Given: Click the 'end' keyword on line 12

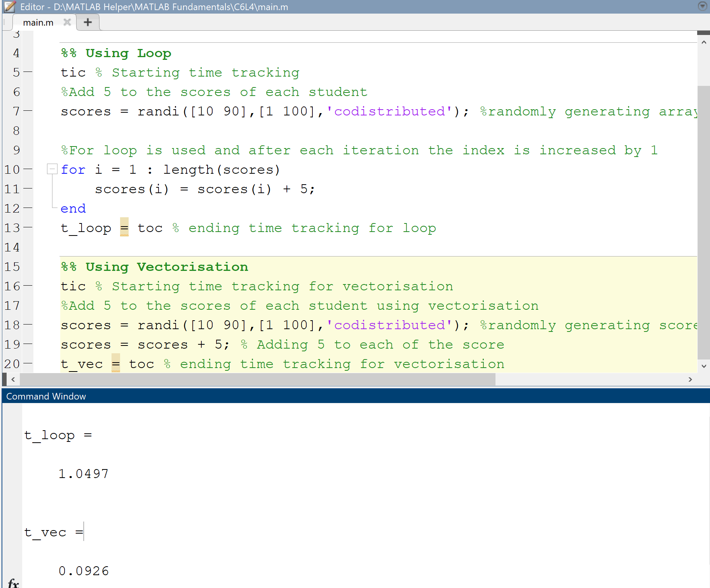Looking at the screenshot, I should click(x=73, y=209).
